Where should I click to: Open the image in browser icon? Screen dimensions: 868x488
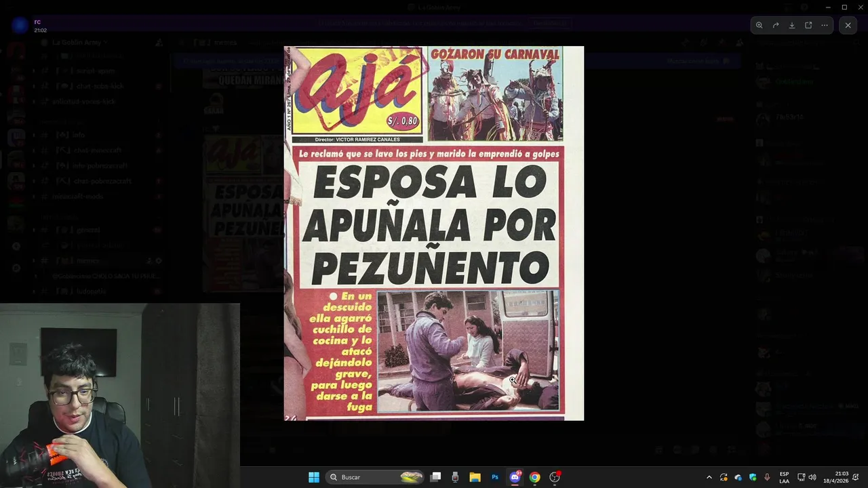[x=808, y=25]
